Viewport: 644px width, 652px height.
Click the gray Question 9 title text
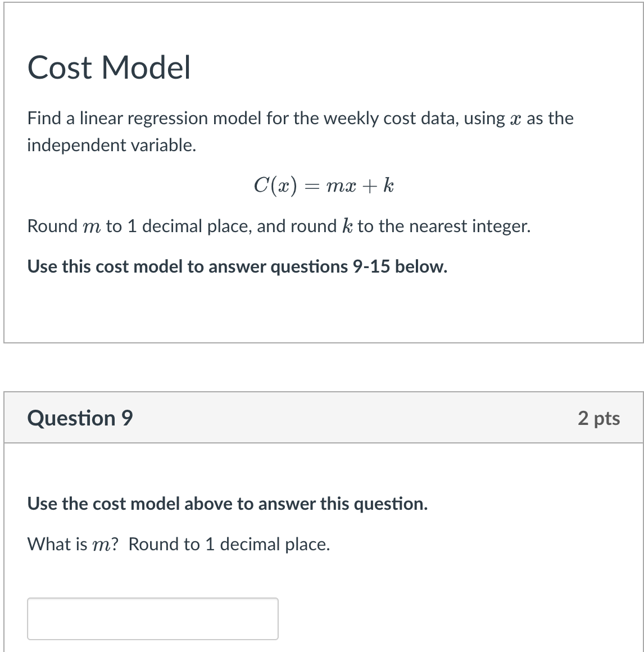pyautogui.click(x=80, y=418)
